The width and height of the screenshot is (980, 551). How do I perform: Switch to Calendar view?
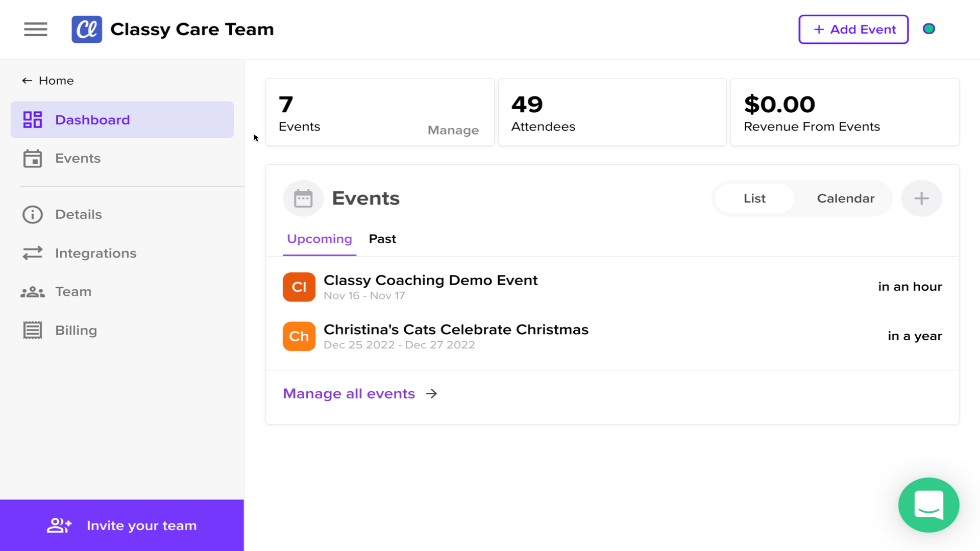tap(845, 198)
